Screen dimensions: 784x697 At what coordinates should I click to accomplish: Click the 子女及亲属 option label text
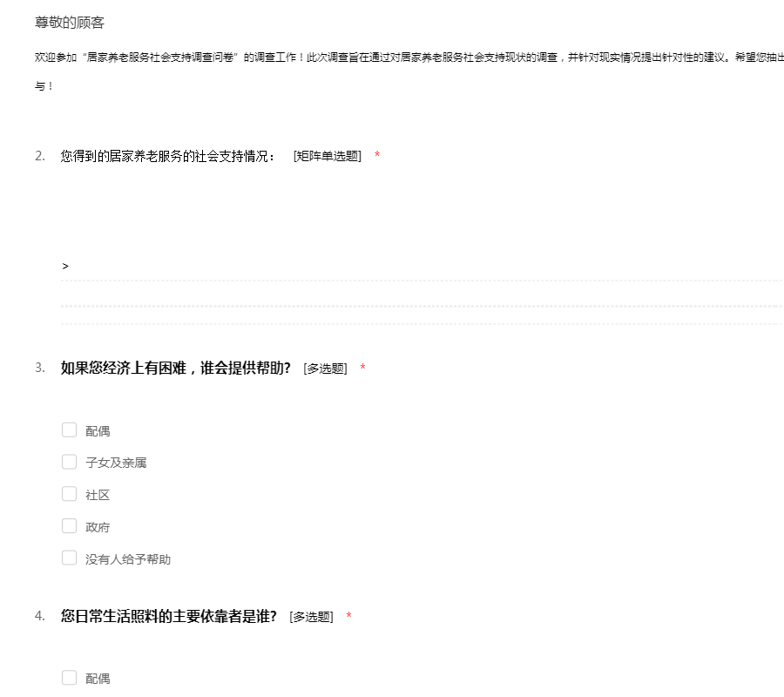[x=116, y=463]
